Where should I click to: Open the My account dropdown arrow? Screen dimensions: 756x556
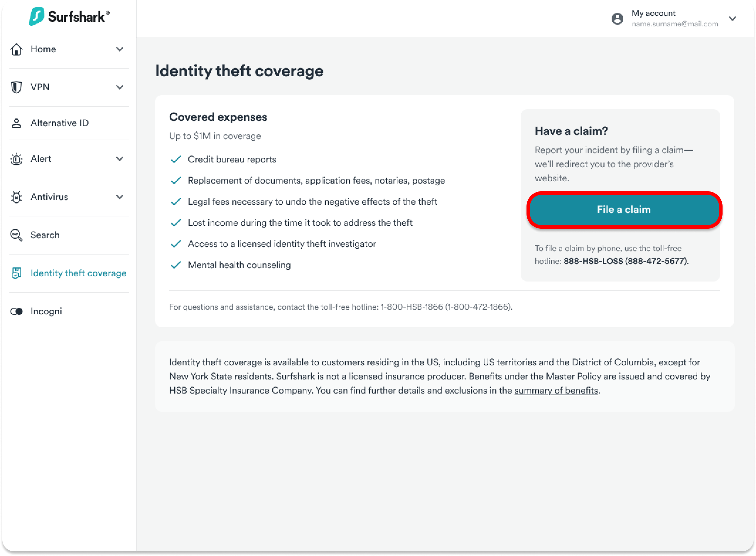tap(733, 18)
